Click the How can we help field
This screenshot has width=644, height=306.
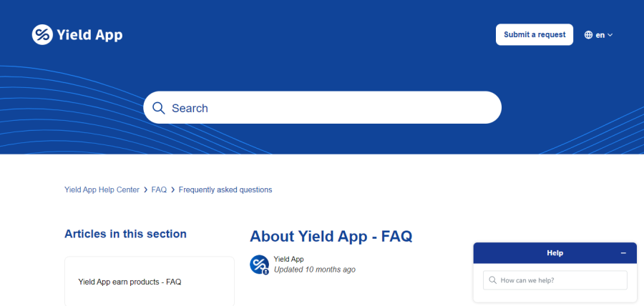555,280
